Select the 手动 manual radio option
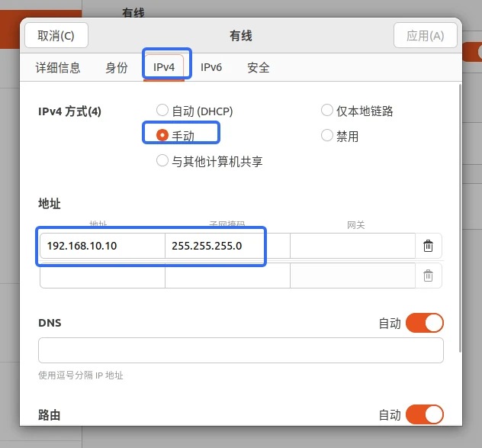 pos(162,135)
